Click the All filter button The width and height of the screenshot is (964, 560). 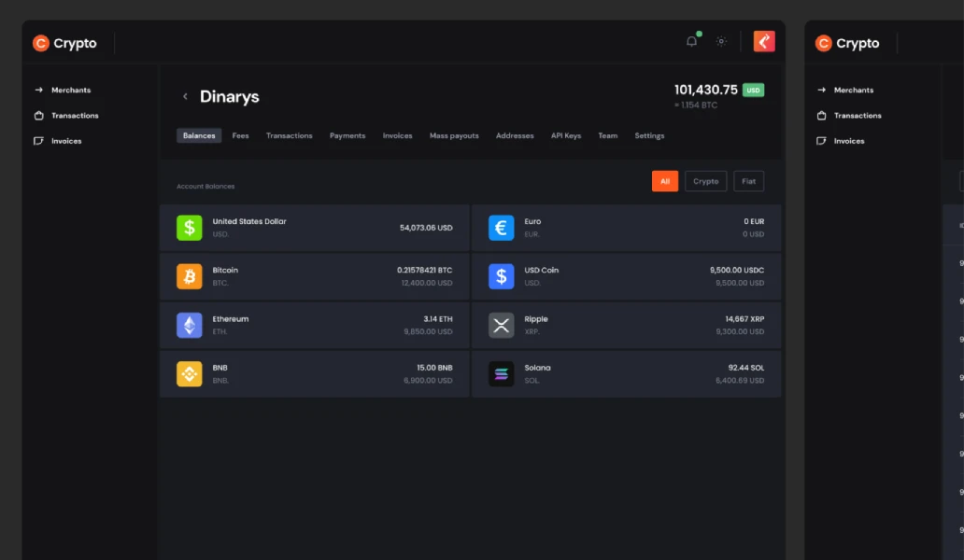click(665, 181)
